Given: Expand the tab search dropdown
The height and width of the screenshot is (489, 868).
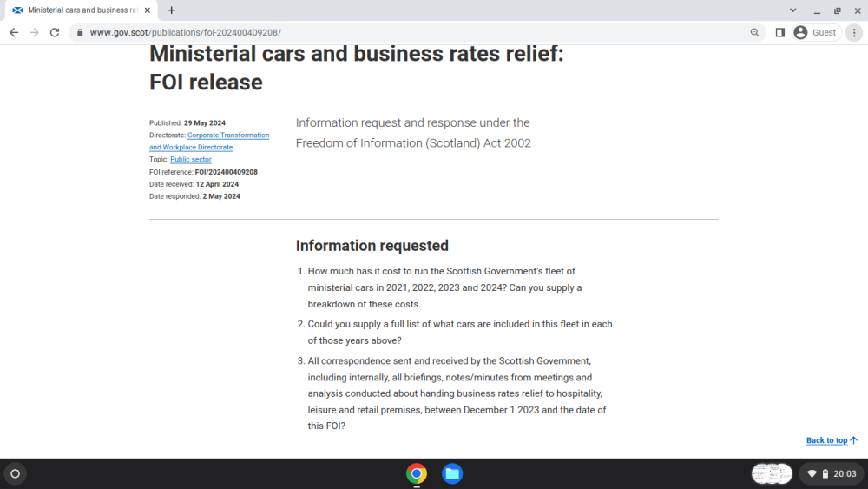Looking at the screenshot, I should pos(792,10).
